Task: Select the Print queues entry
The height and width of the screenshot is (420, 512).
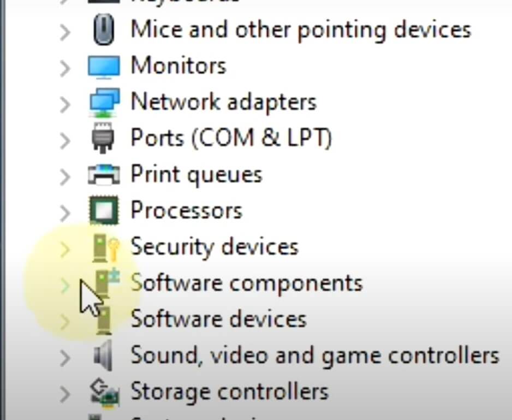Action: [x=195, y=174]
